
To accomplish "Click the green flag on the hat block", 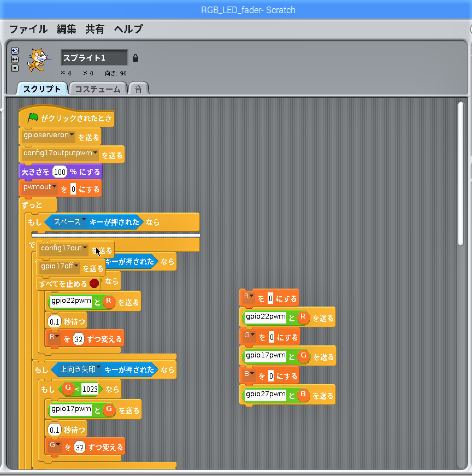I will (33, 117).
